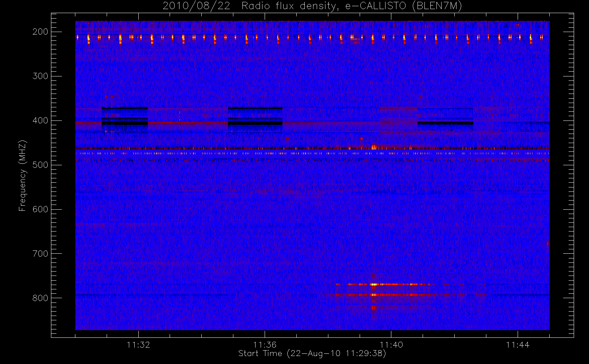589x364 pixels.
Task: Click the 11:40 time tick label
Action: pyautogui.click(x=391, y=345)
